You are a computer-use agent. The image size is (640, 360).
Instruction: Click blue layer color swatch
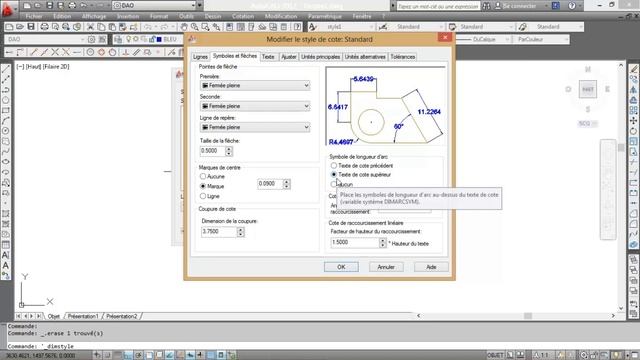pyautogui.click(x=159, y=39)
